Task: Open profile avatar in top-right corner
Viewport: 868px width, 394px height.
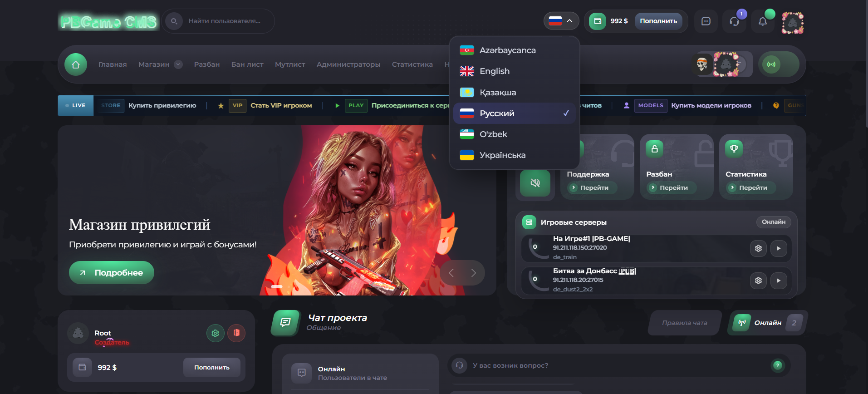Action: click(x=793, y=23)
